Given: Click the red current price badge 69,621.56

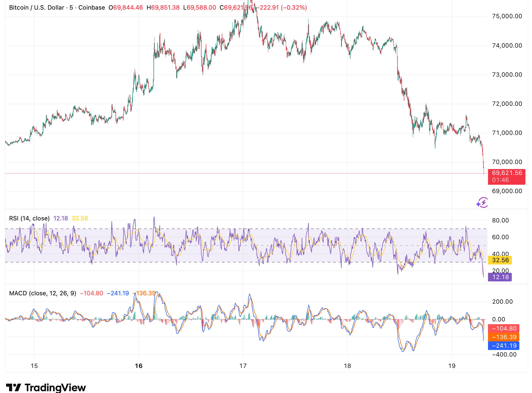Looking at the screenshot, I should coord(506,177).
